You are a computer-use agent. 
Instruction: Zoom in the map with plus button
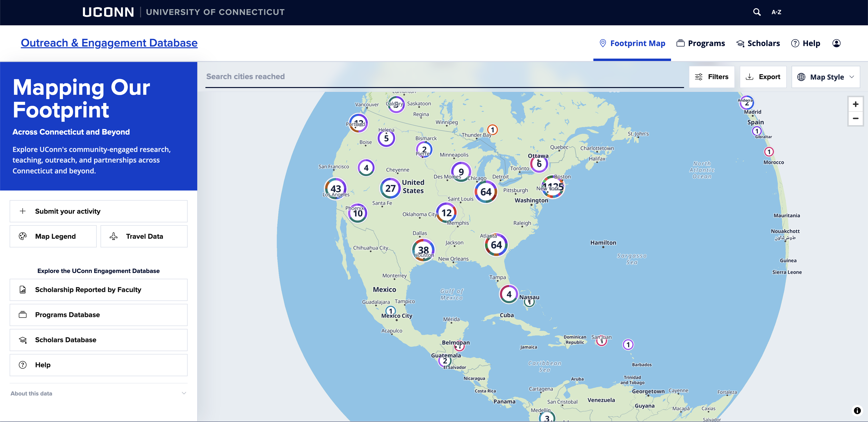(x=855, y=104)
